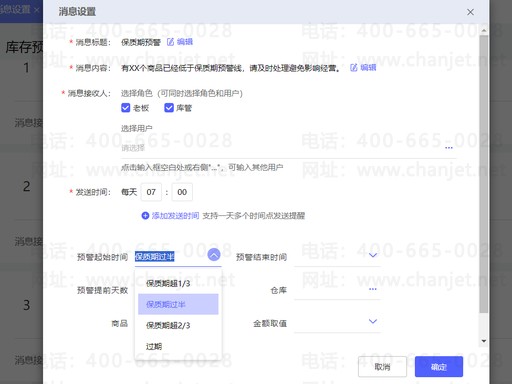
Task: Open the 仓库 ellipsis picker
Action: [373, 289]
